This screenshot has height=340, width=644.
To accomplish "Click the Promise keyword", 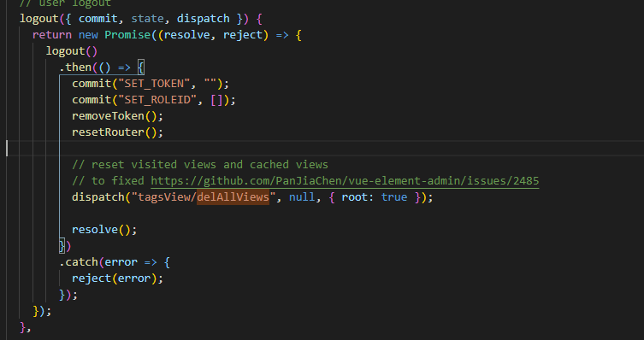I will tap(127, 35).
